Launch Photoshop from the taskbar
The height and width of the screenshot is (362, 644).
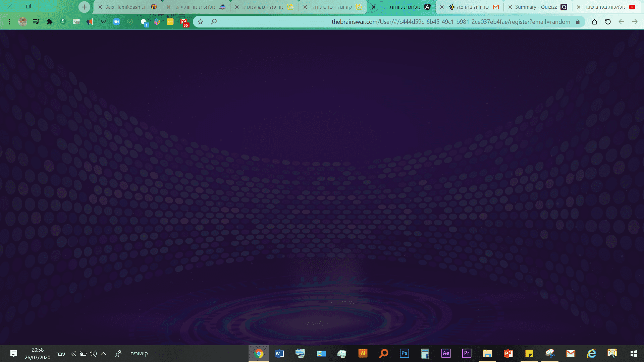[x=404, y=353]
